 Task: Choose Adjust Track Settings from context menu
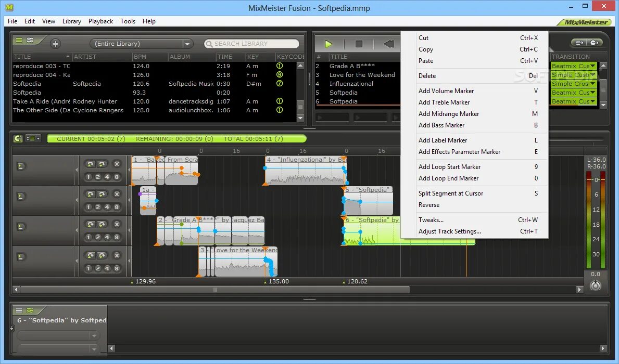(474, 231)
